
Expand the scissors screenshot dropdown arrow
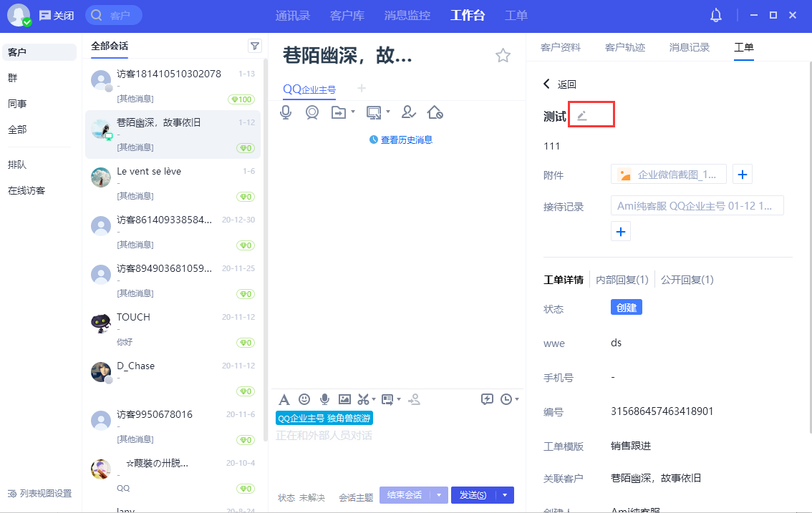[374, 399]
